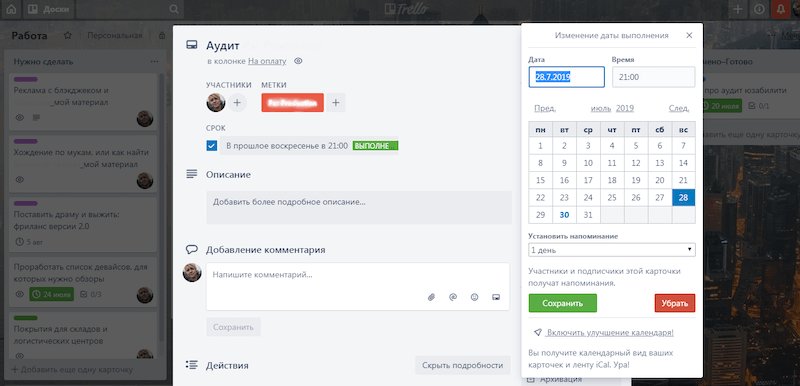Add card link icon in comment box
The width and height of the screenshot is (800, 386).
pos(496,297)
